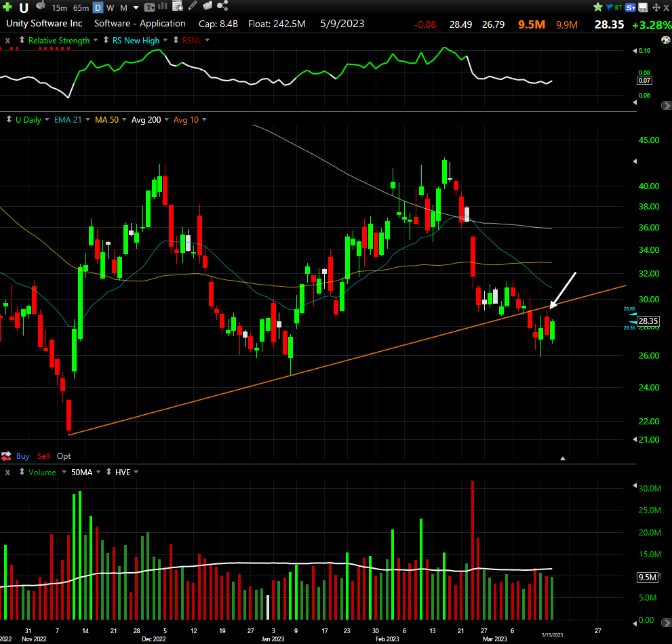
Task: Switch to the 15m timeframe
Action: click(59, 8)
